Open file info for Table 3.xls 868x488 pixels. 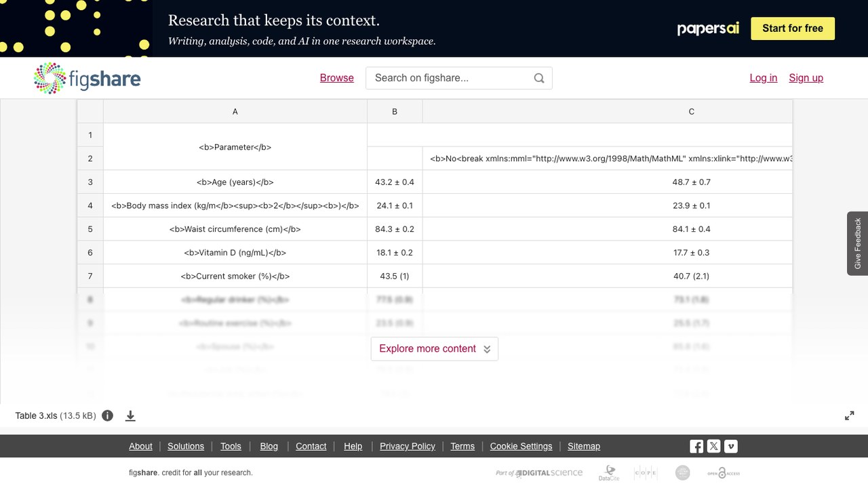pyautogui.click(x=107, y=415)
